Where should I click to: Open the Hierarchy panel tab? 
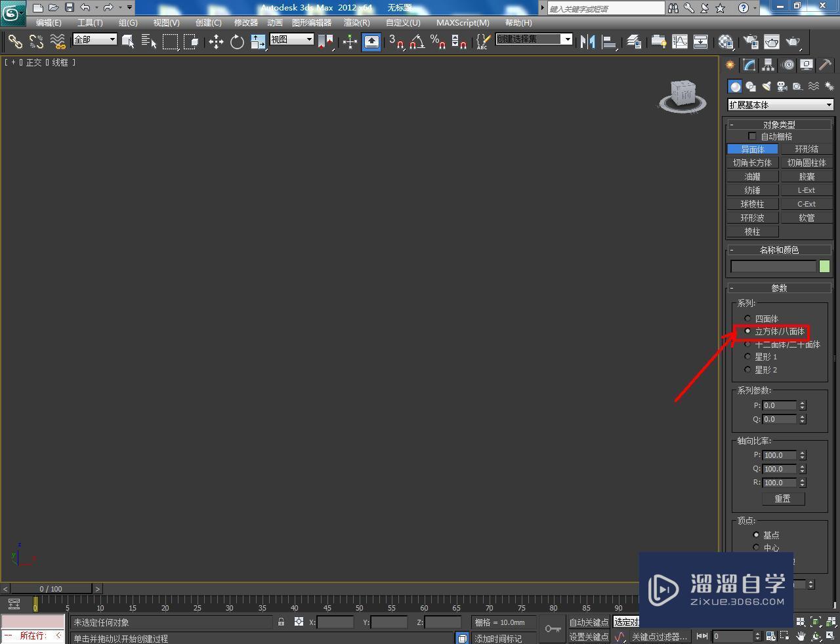click(768, 65)
